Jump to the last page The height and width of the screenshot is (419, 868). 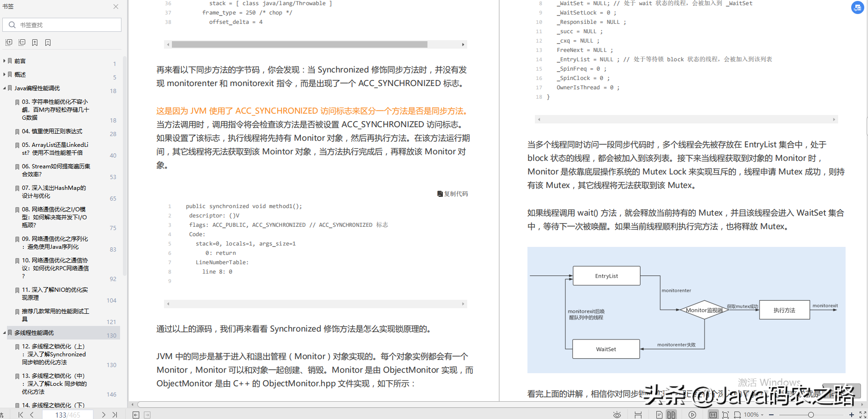[x=115, y=415]
